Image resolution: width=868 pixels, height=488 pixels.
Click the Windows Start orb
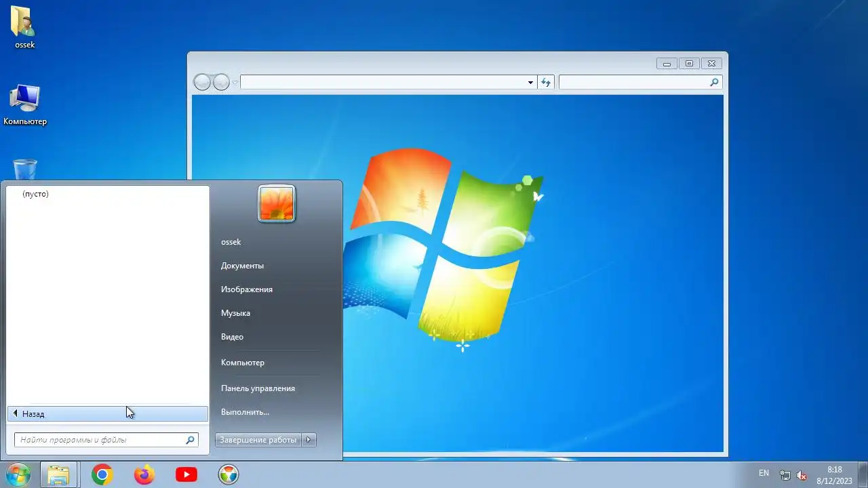click(18, 475)
